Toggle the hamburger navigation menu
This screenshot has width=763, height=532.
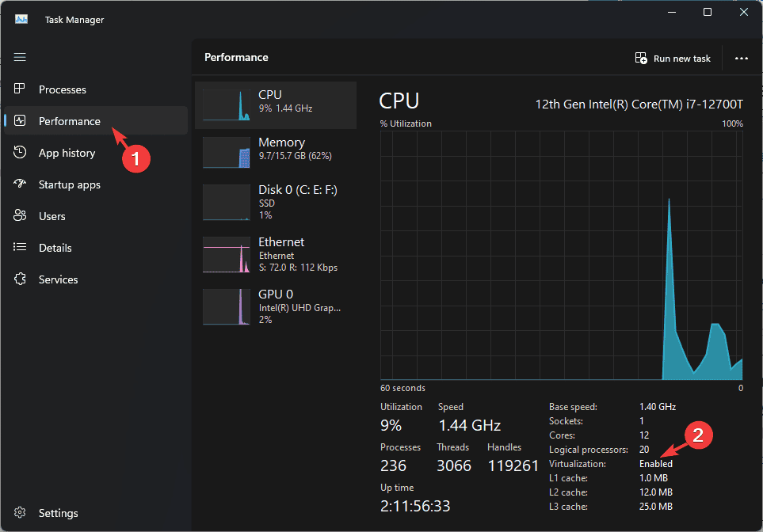(x=21, y=57)
